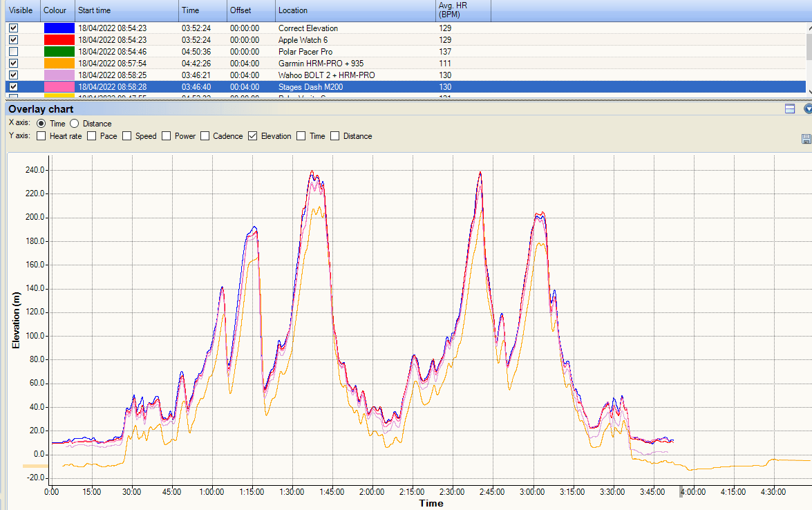Sort by the Start time column header
This screenshot has width=812, height=510.
(x=126, y=11)
